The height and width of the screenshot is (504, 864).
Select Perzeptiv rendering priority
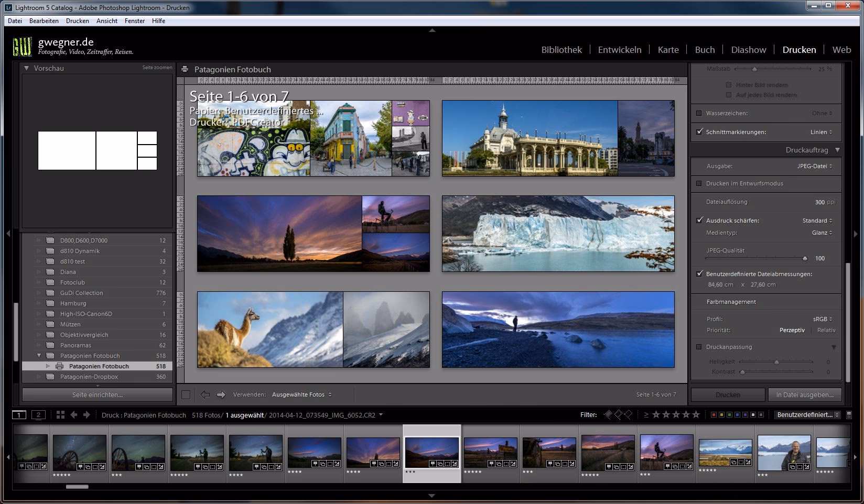click(792, 330)
